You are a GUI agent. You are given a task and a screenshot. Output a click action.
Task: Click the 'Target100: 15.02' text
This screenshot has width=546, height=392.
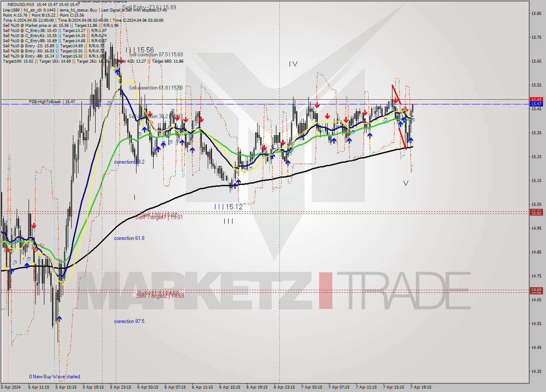click(17, 61)
